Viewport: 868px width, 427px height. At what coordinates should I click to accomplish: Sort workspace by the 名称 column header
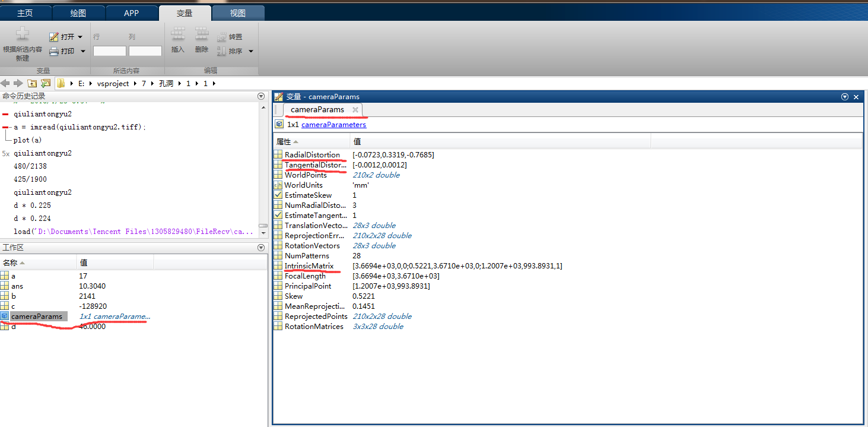[x=38, y=262]
